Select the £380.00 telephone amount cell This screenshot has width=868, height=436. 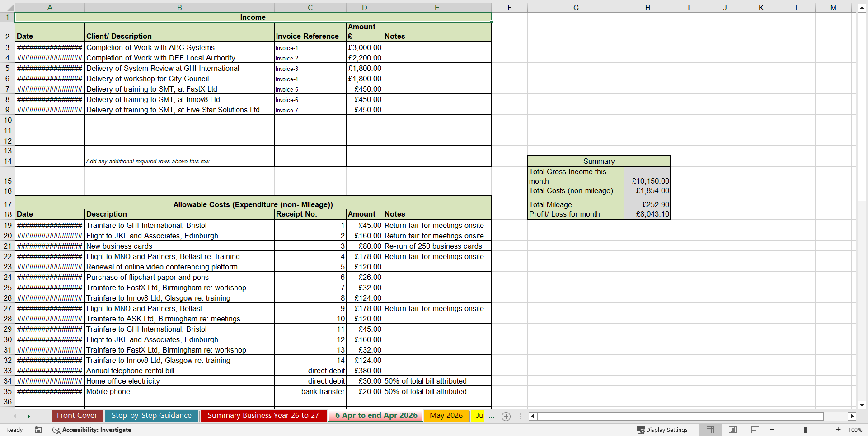pyautogui.click(x=365, y=371)
